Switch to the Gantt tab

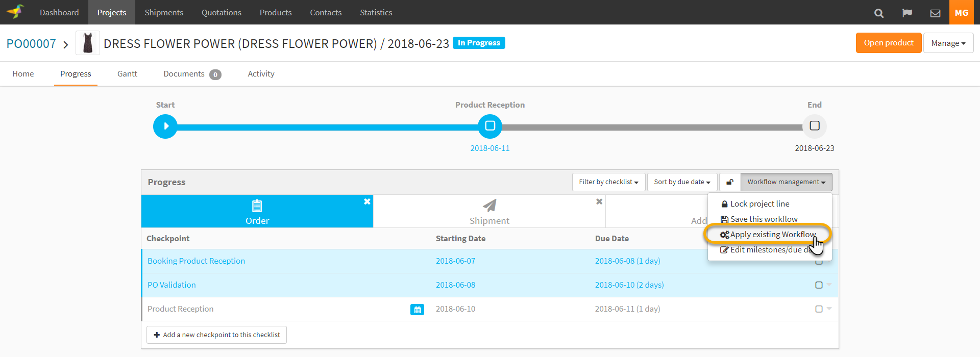click(127, 74)
